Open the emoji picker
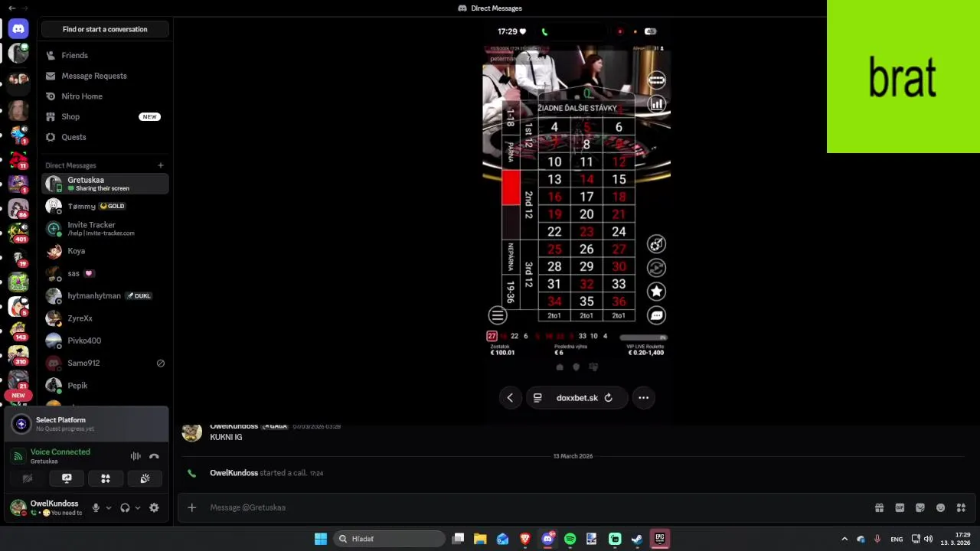The width and height of the screenshot is (980, 551). (x=941, y=507)
